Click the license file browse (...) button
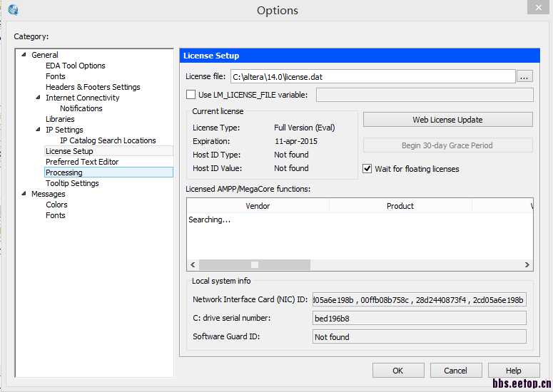The height and width of the screenshot is (392, 553). point(524,76)
